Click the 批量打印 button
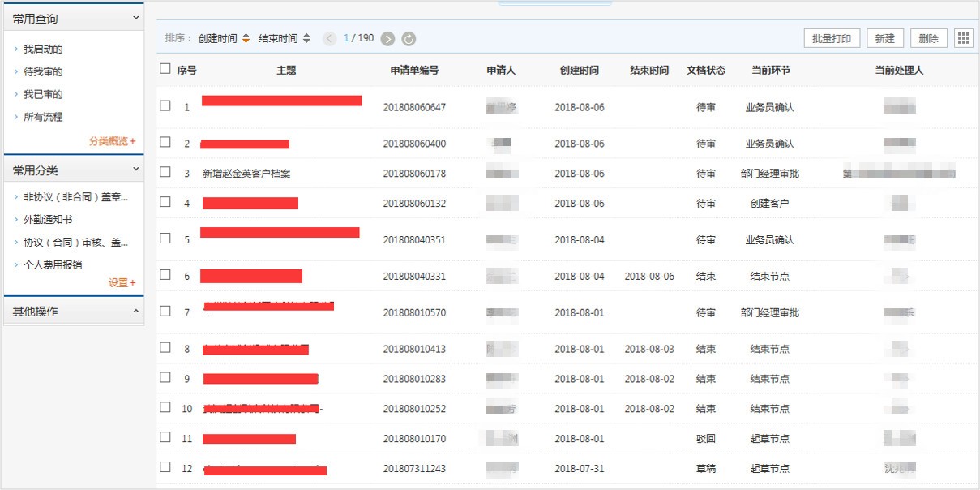This screenshot has height=490, width=980. click(x=832, y=38)
